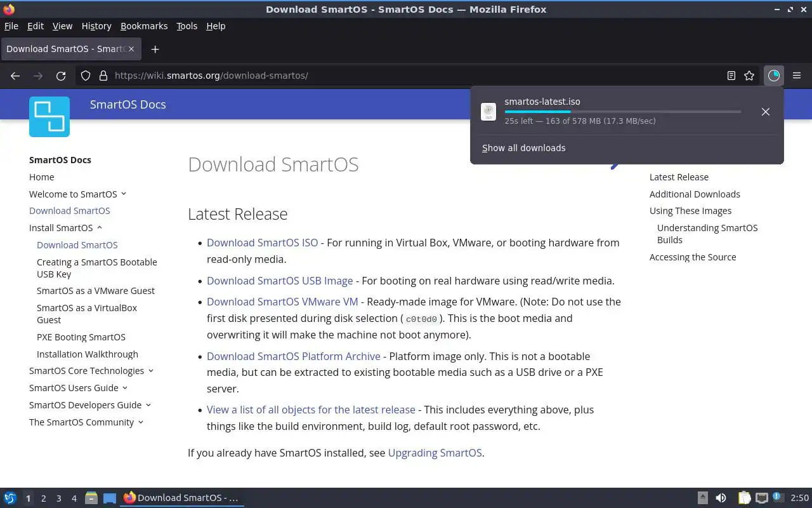The width and height of the screenshot is (812, 508).
Task: Expand The SmartOS Community section
Action: click(x=140, y=422)
